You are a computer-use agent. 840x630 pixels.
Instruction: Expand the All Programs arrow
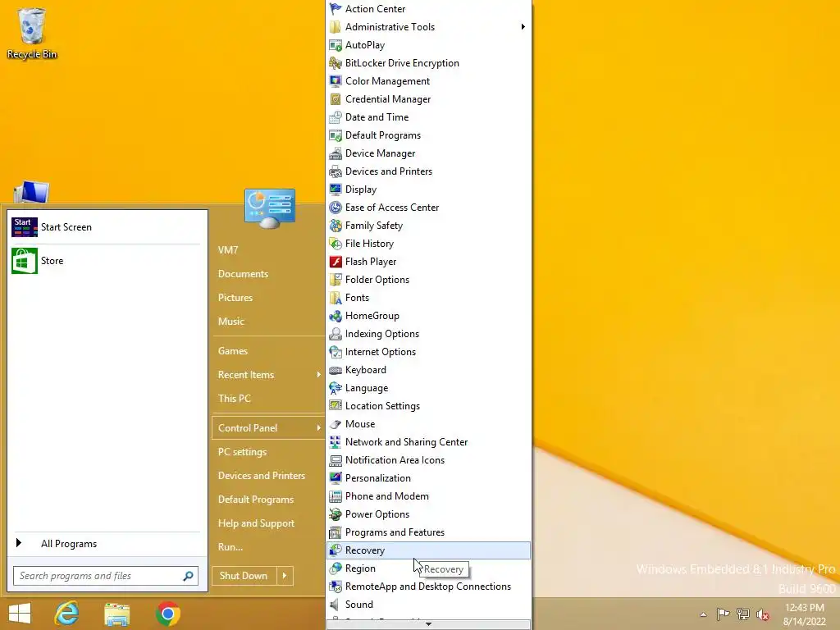tap(19, 543)
